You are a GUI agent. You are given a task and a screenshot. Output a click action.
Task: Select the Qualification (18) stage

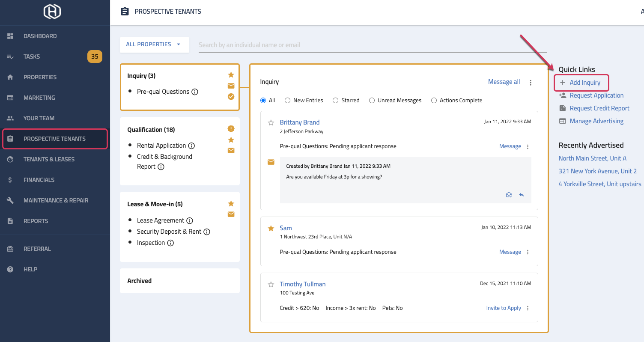[180, 152]
